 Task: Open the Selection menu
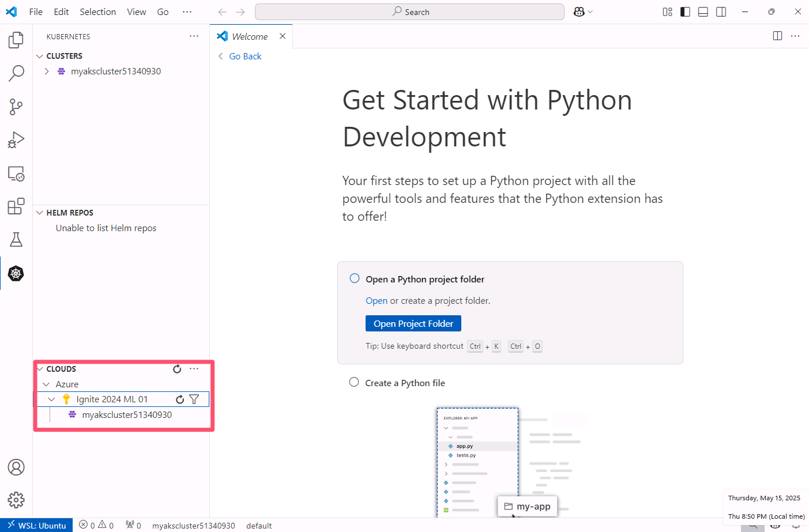point(97,12)
